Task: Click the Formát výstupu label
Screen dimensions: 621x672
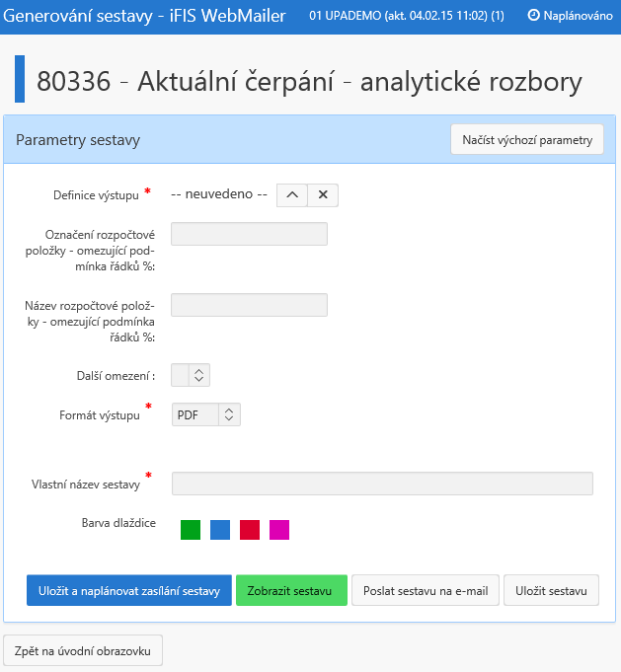Action: [x=100, y=415]
